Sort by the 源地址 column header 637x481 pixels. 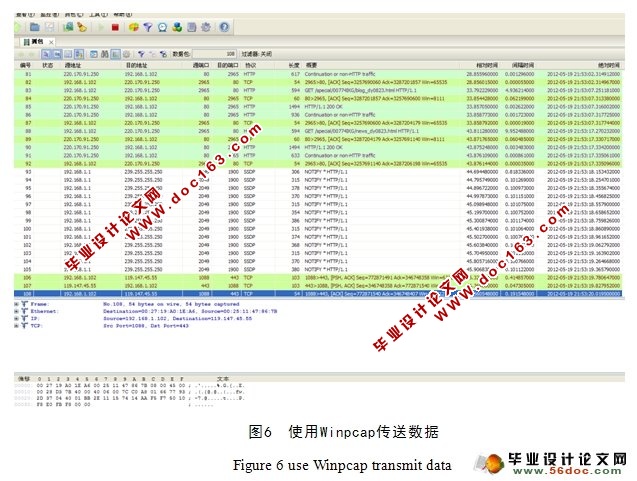pos(72,65)
